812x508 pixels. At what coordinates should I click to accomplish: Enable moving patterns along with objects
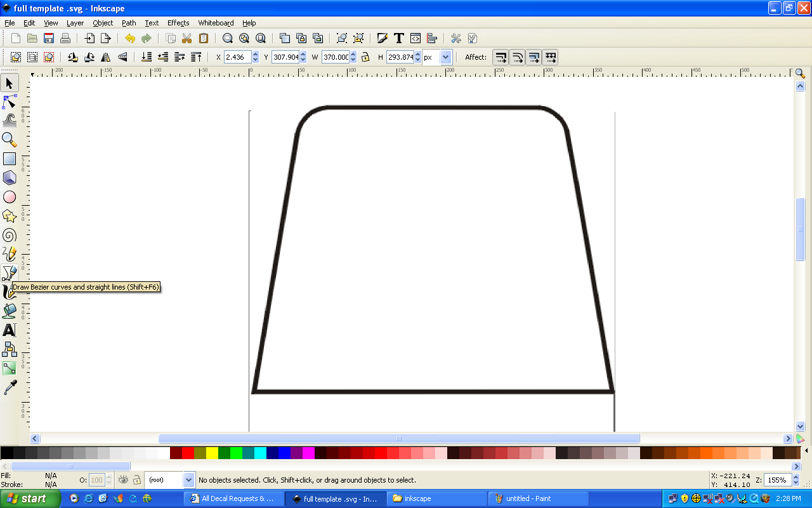tap(550, 57)
